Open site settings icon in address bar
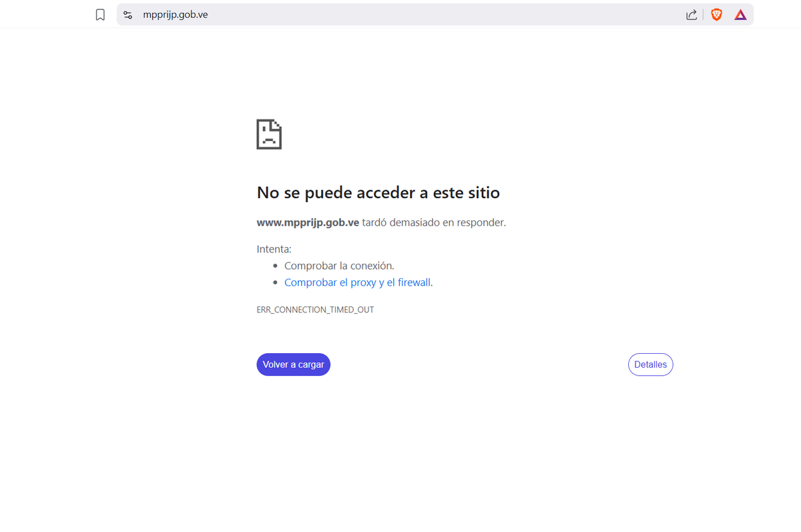The width and height of the screenshot is (801, 532). coord(128,15)
